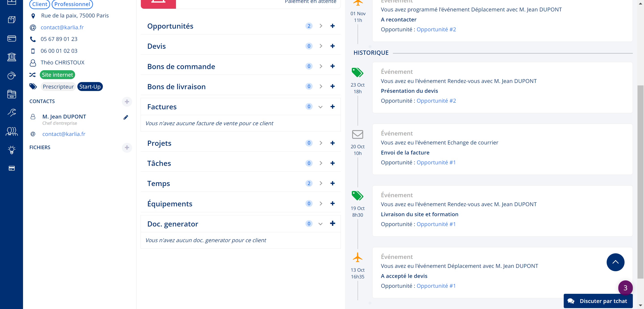Viewport: 644px width, 309px height.
Task: Add a new Devis with the plus icon
Action: point(332,46)
